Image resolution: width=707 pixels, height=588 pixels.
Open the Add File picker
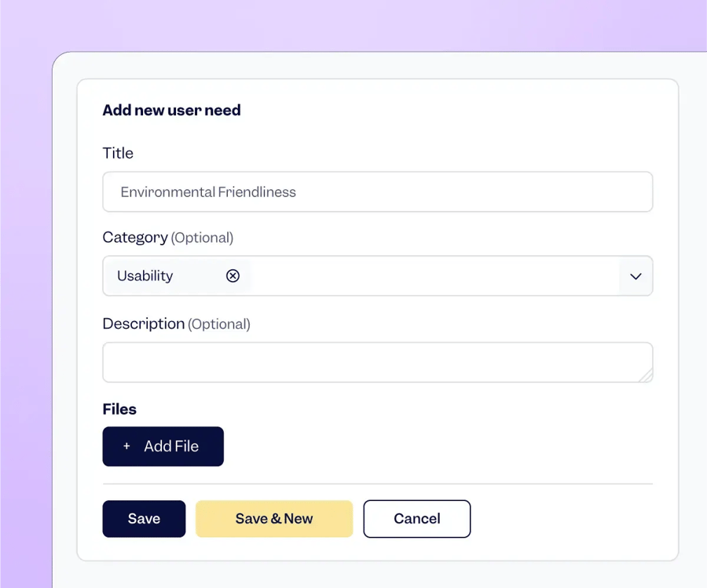pos(163,446)
